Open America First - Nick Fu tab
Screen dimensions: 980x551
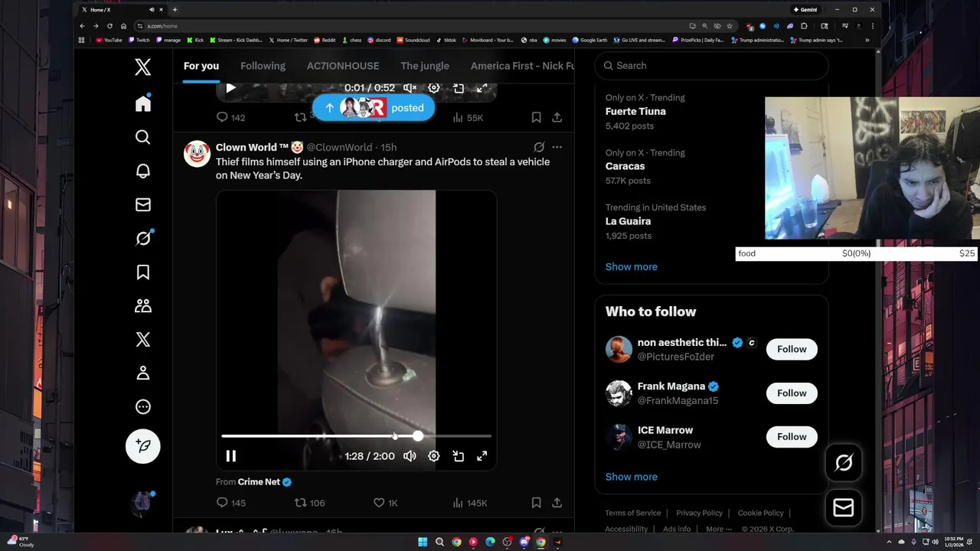(x=522, y=66)
